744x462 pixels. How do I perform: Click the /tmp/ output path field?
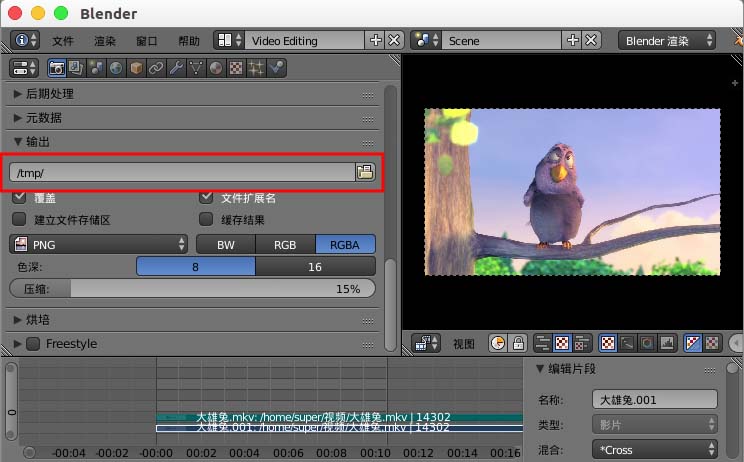(x=182, y=172)
